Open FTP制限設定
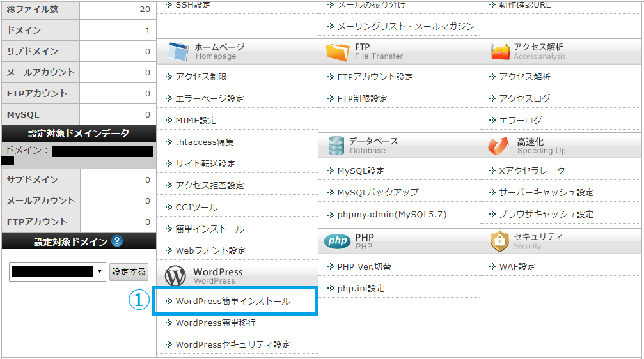This screenshot has width=644, height=359. point(362,98)
